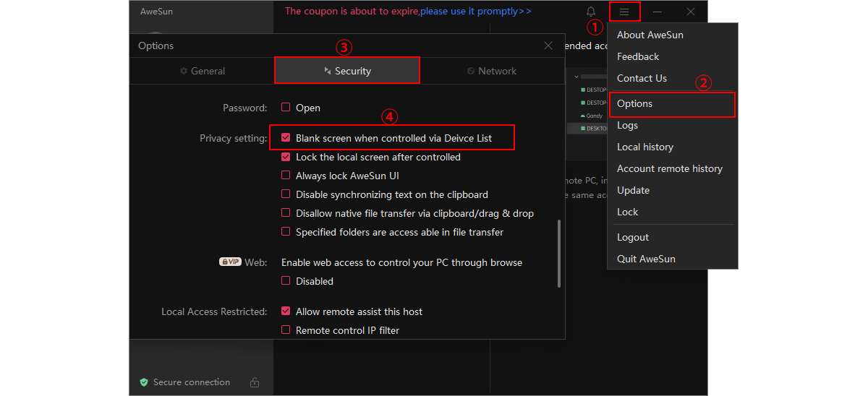This screenshot has height=396, width=868.
Task: Check Specified folders are access able option
Action: click(x=286, y=232)
